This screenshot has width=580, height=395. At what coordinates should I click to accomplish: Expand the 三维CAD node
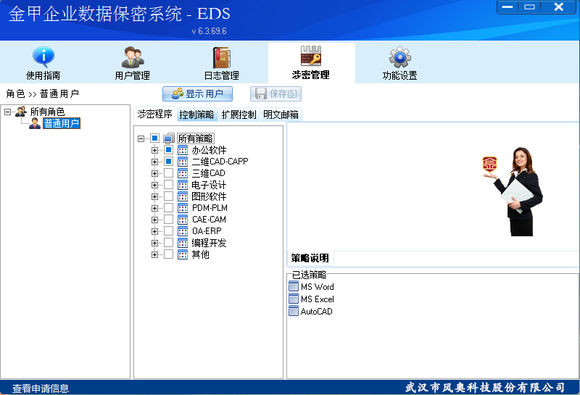pyautogui.click(x=155, y=173)
